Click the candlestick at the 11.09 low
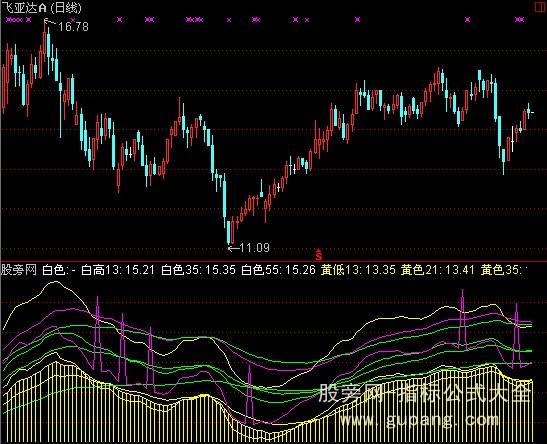Viewport: 547px width, 444px height. click(228, 232)
